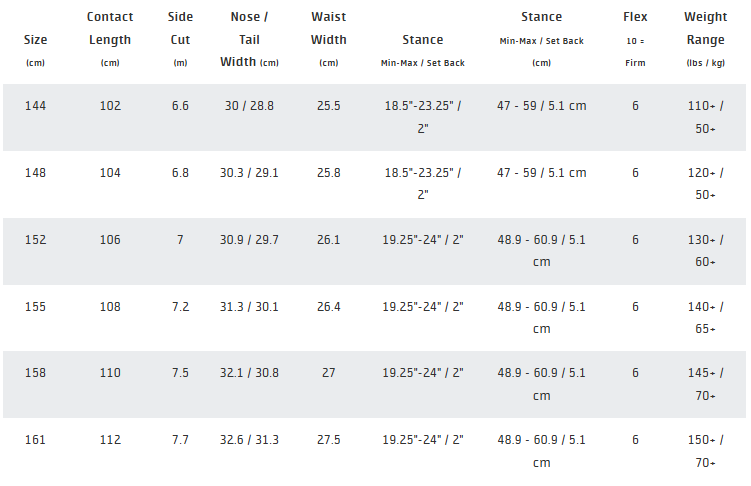
Task: Click the "Side Cut" column header
Action: coord(180,28)
